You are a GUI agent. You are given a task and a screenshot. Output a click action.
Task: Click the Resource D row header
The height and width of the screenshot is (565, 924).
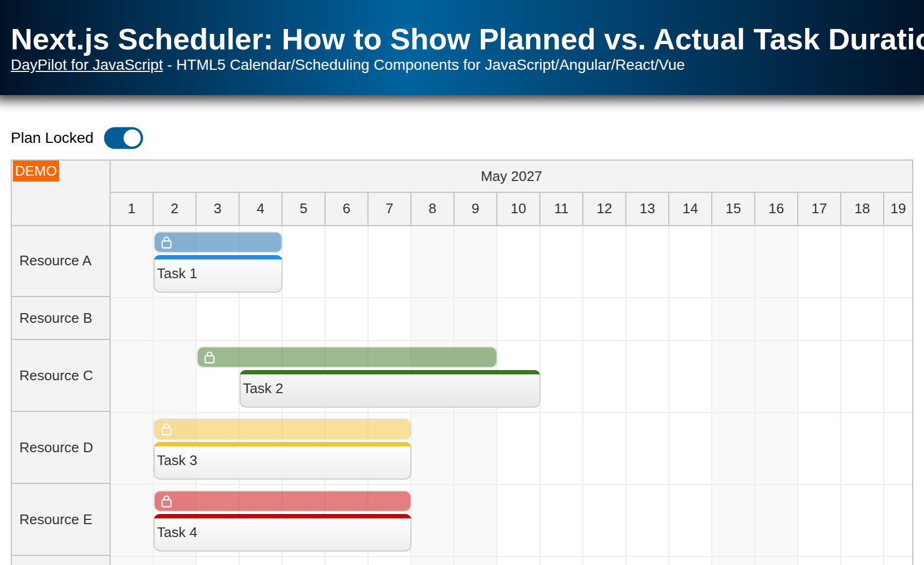pyautogui.click(x=61, y=448)
